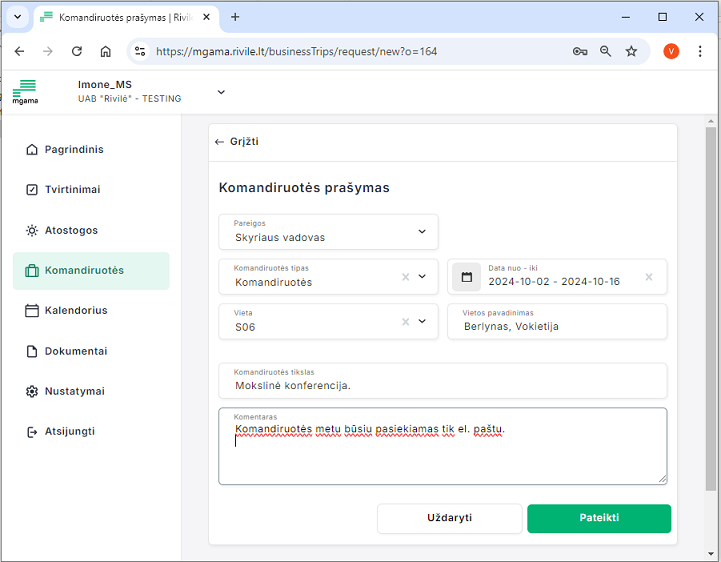Screen dimensions: 721x562
Task: Go back using the Grįžti link
Action: 237,142
